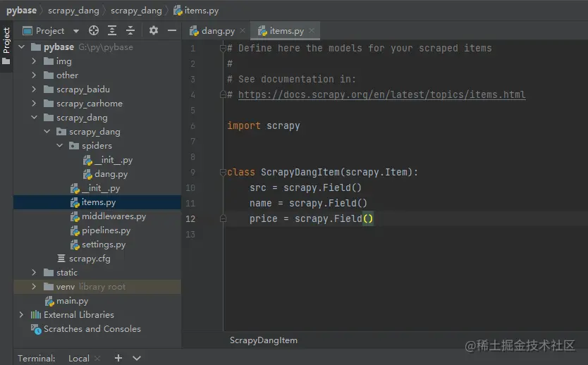Click the scrapy.cfg file icon
The image size is (588, 365).
point(61,258)
